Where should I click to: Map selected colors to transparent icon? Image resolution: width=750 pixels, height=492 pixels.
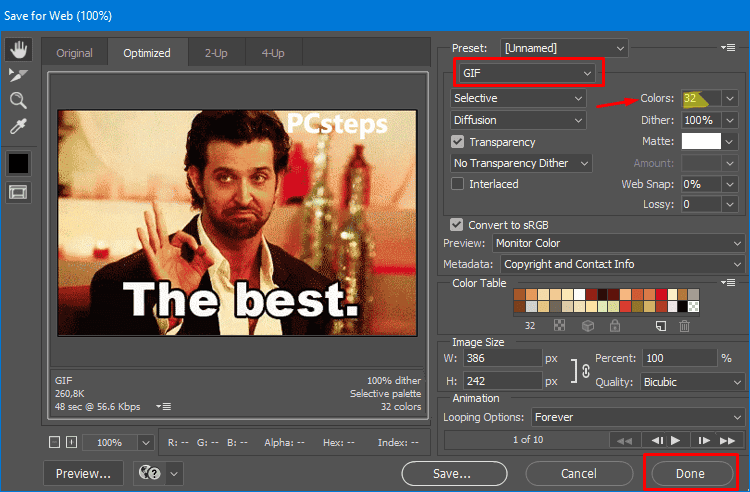[559, 326]
